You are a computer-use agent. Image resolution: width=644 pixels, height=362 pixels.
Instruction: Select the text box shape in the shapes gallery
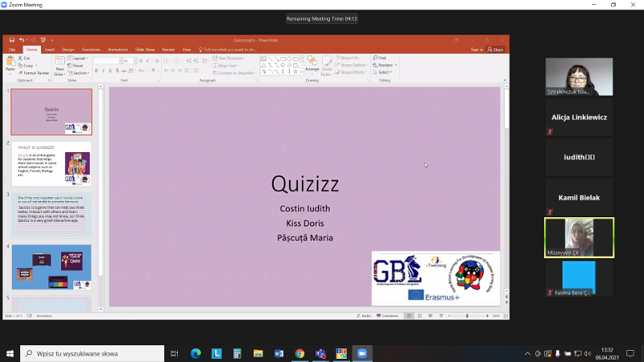[x=264, y=59]
